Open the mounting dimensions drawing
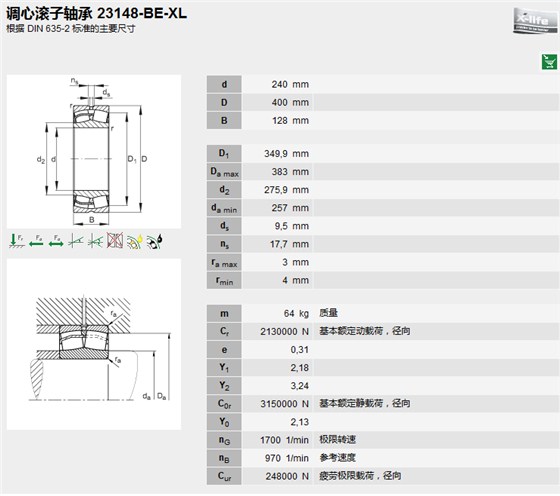Viewport: 560px width, 496px height. click(94, 344)
